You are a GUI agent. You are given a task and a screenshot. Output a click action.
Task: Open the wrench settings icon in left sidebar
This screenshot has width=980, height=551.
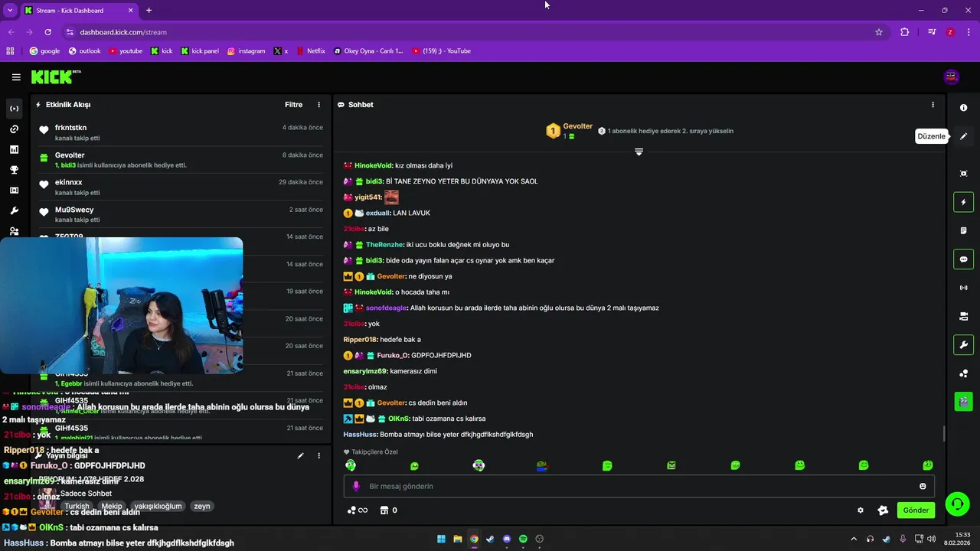(14, 211)
